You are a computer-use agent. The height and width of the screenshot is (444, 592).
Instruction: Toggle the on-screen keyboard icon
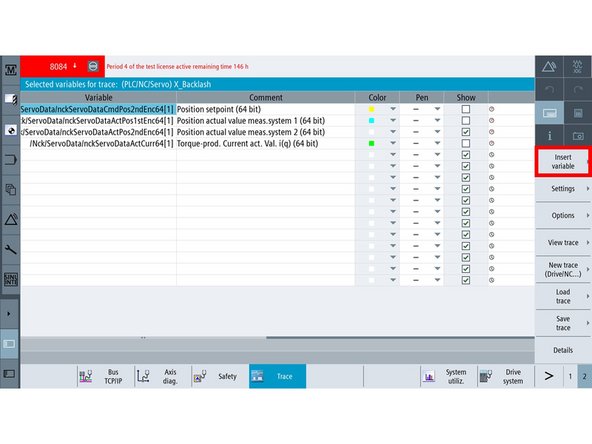(x=549, y=113)
